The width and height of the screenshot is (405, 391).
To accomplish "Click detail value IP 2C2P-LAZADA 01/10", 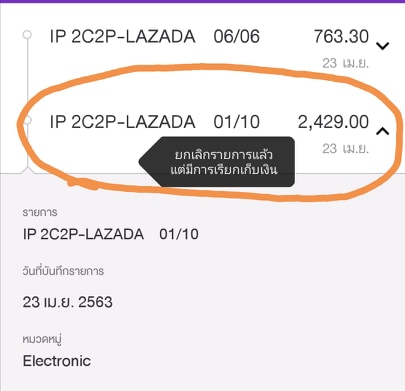I will tap(111, 234).
